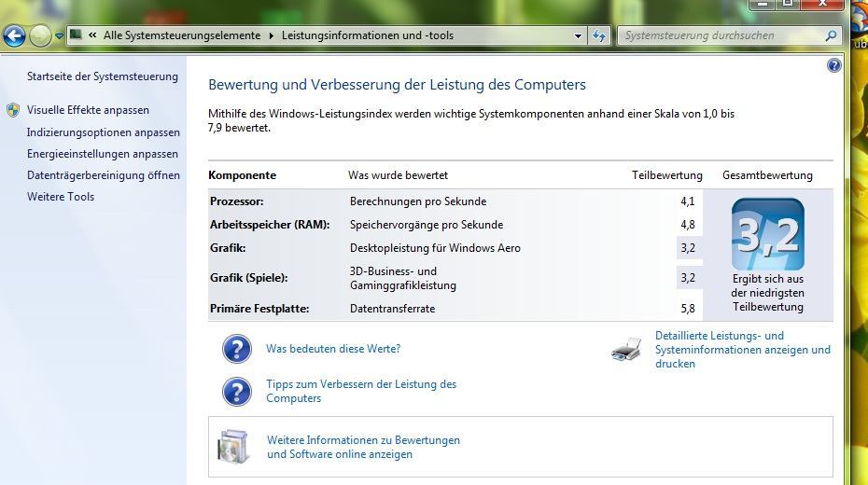Open Startseite der Systemsteuerung
868x485 pixels.
coord(103,76)
